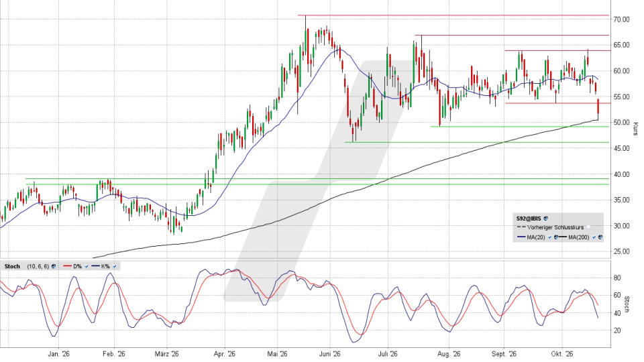Click the vertical Stoch axis title
The width and height of the screenshot is (644, 362).
pyautogui.click(x=627, y=304)
